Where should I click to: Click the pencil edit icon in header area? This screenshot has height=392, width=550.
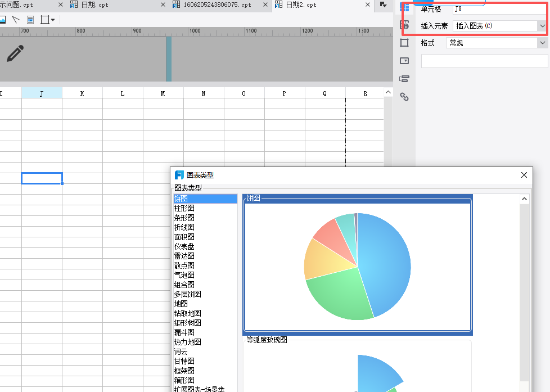15,53
